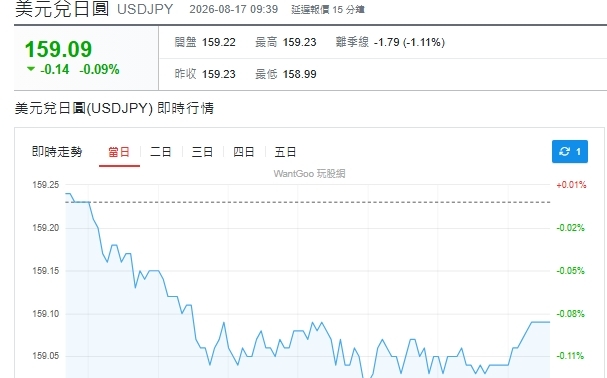Click the blue auto-refresh button

pyautogui.click(x=569, y=151)
